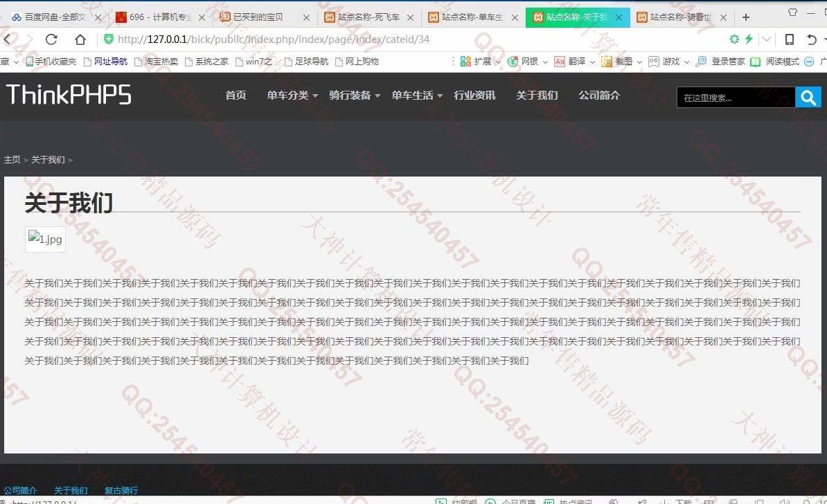Expand the 网银 dropdown arrow
827x504 pixels.
click(545, 62)
